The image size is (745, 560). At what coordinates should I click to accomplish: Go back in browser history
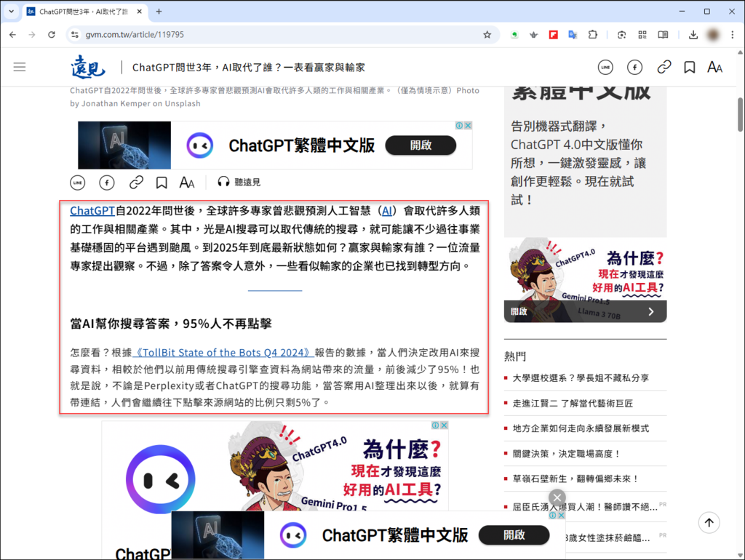pos(13,35)
